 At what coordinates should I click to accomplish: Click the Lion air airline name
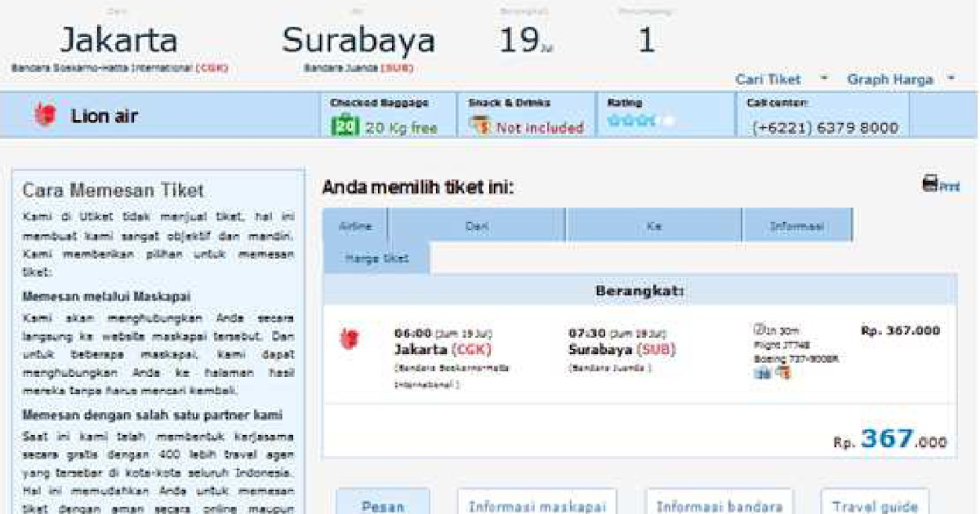click(x=105, y=116)
